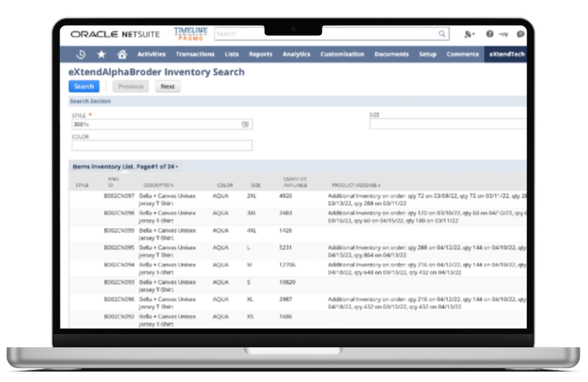Select part ID B002CN098
588x382 pixels.
point(119,213)
